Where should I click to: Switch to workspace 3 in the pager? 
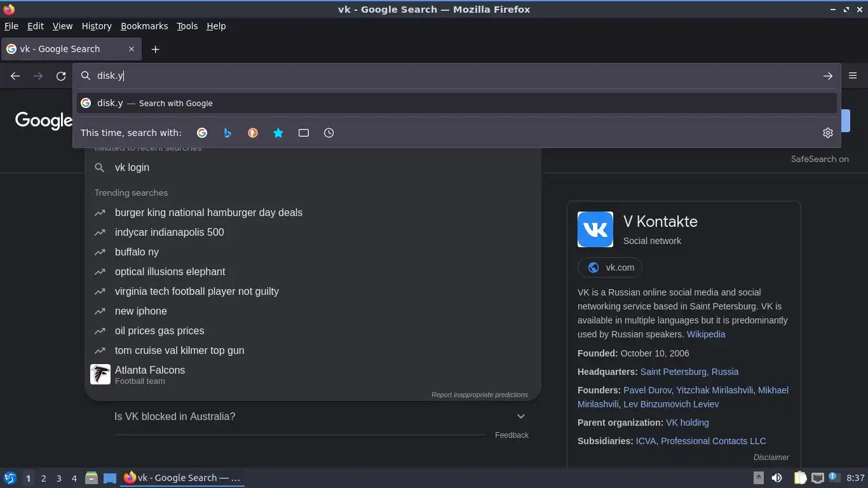58,478
